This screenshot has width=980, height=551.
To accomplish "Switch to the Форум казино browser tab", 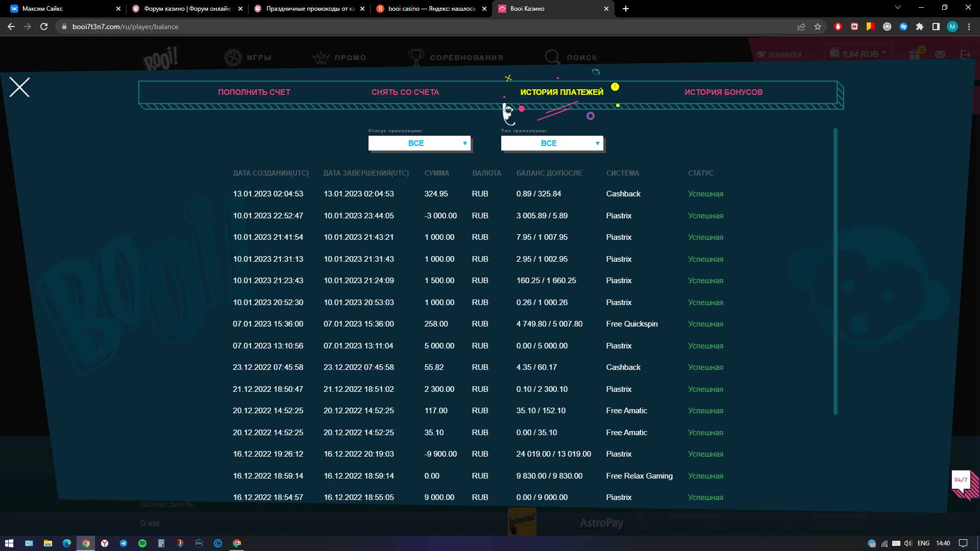I will tap(187, 9).
